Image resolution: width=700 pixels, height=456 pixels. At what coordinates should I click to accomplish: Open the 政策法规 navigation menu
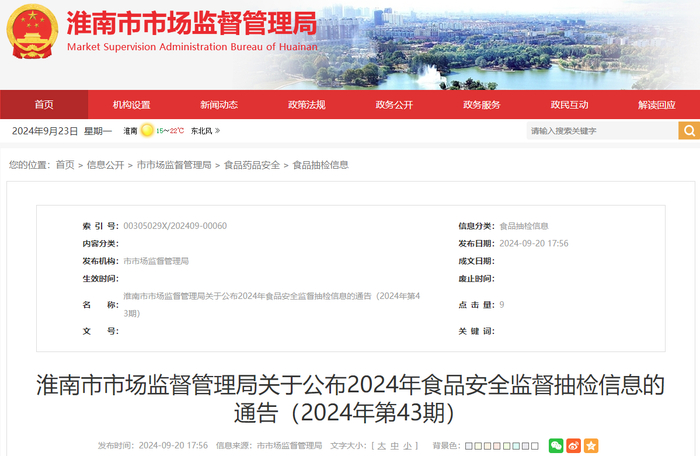[307, 105]
